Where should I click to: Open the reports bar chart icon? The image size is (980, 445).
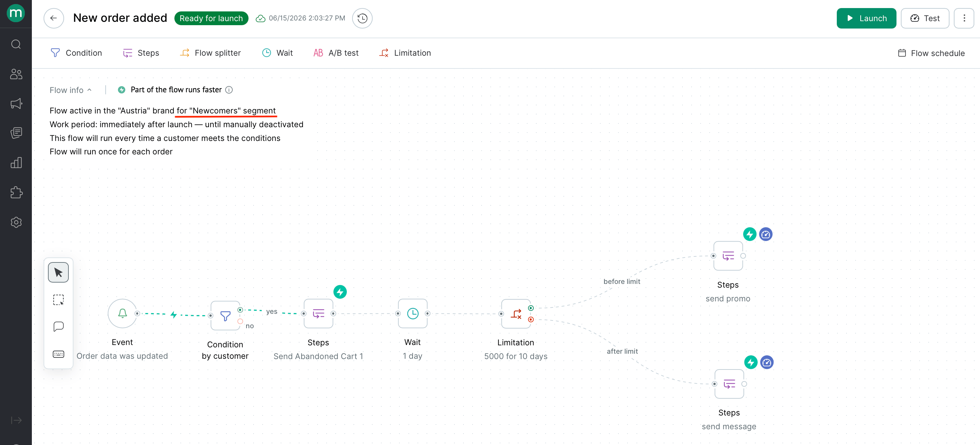click(x=16, y=162)
